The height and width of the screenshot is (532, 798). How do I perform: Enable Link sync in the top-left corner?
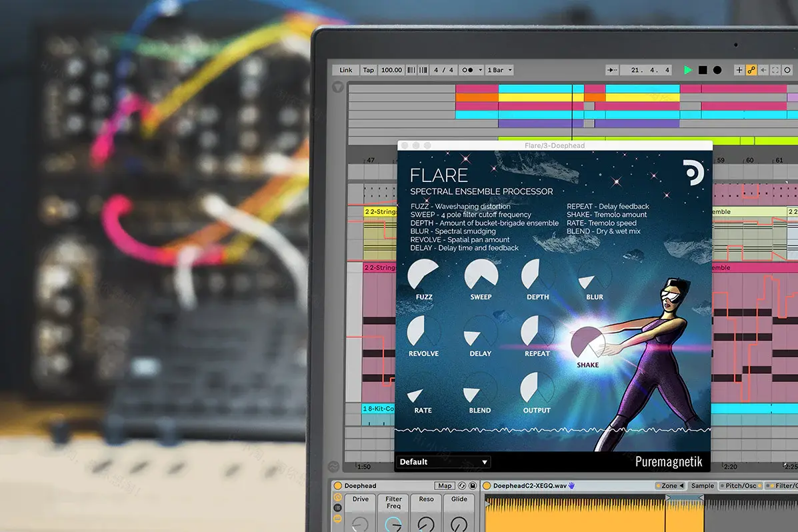click(x=345, y=69)
